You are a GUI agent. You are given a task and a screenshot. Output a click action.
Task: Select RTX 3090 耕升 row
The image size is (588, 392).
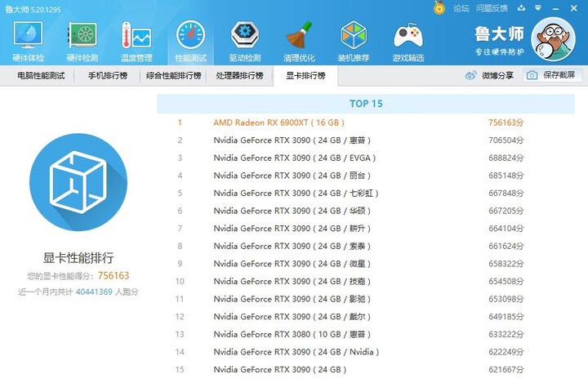click(x=366, y=229)
